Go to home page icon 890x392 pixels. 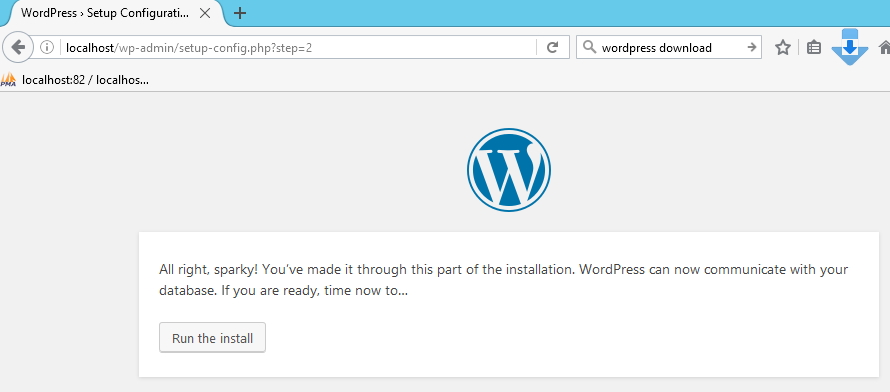(884, 48)
